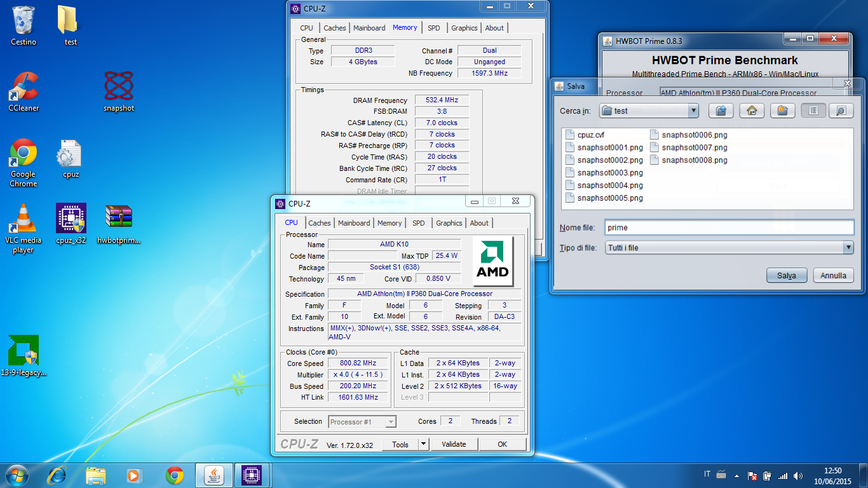The height and width of the screenshot is (488, 868).
Task: Click the Salva save button
Action: 787,275
